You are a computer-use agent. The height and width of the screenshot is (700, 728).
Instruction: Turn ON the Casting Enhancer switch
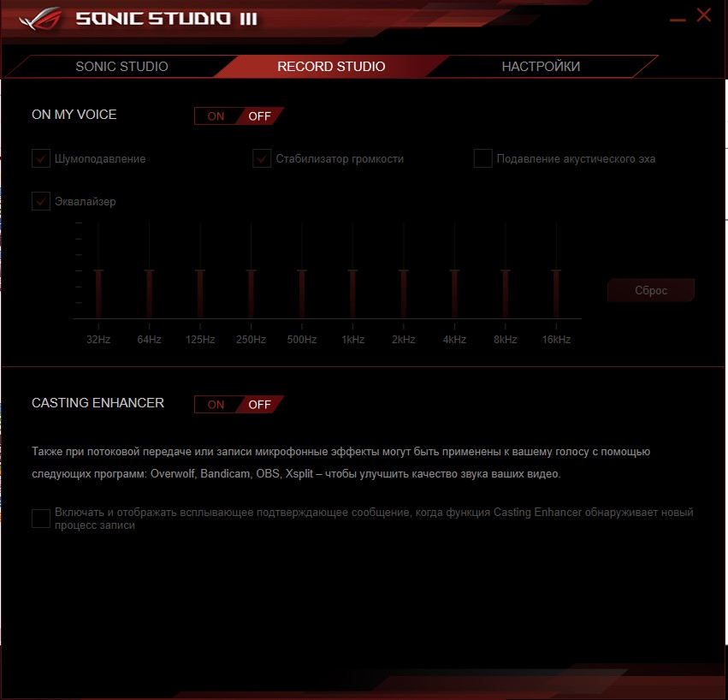click(216, 405)
